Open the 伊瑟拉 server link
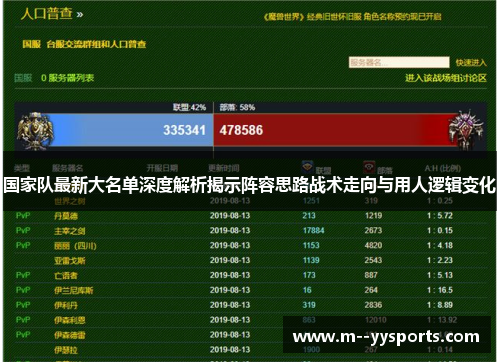This screenshot has width=500, height=362. (66, 350)
